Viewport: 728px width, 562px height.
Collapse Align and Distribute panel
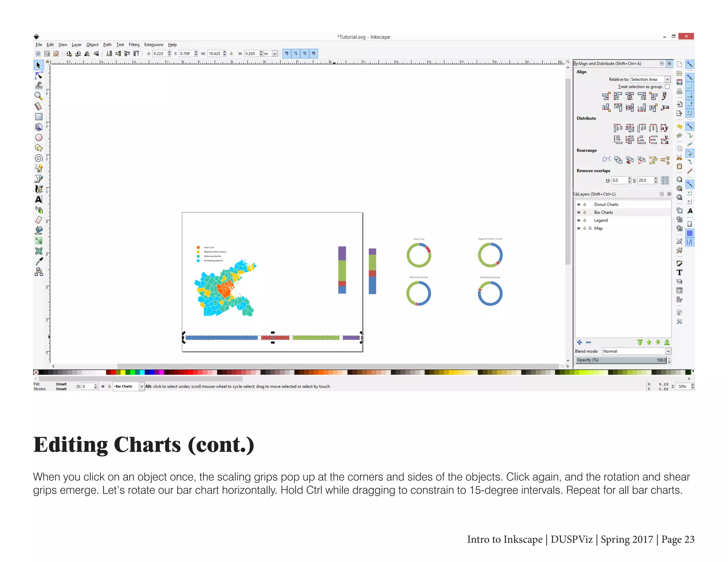click(662, 64)
